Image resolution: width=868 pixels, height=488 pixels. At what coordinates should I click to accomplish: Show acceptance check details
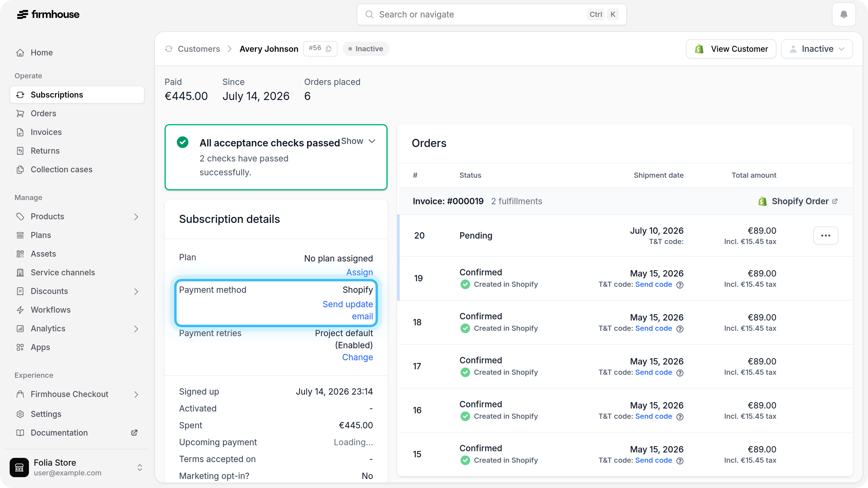[358, 141]
